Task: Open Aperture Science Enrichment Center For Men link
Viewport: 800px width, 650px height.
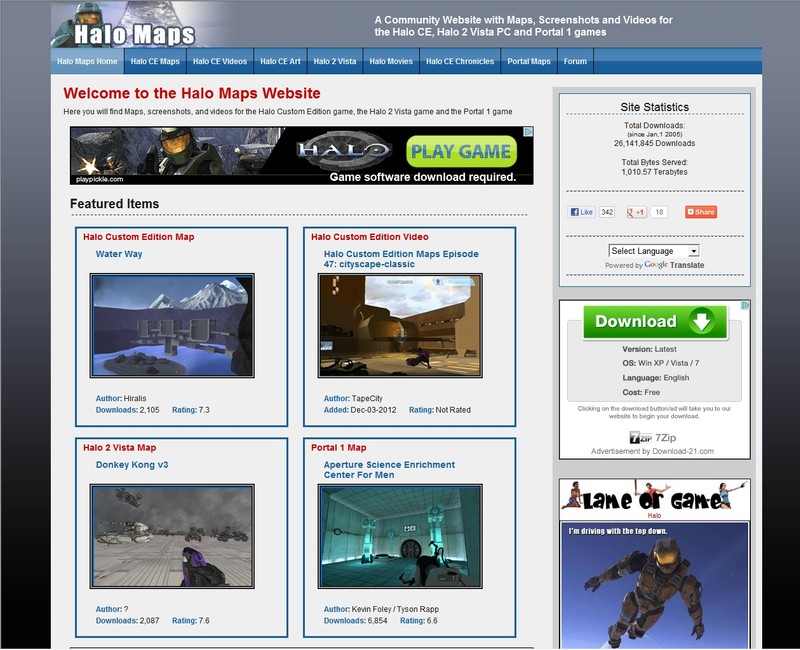Action: tap(389, 470)
